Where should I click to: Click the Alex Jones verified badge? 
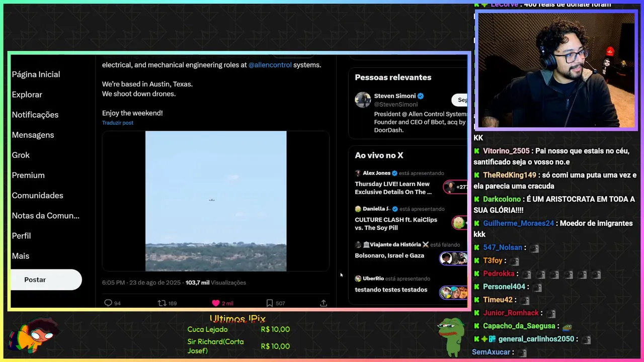click(395, 173)
